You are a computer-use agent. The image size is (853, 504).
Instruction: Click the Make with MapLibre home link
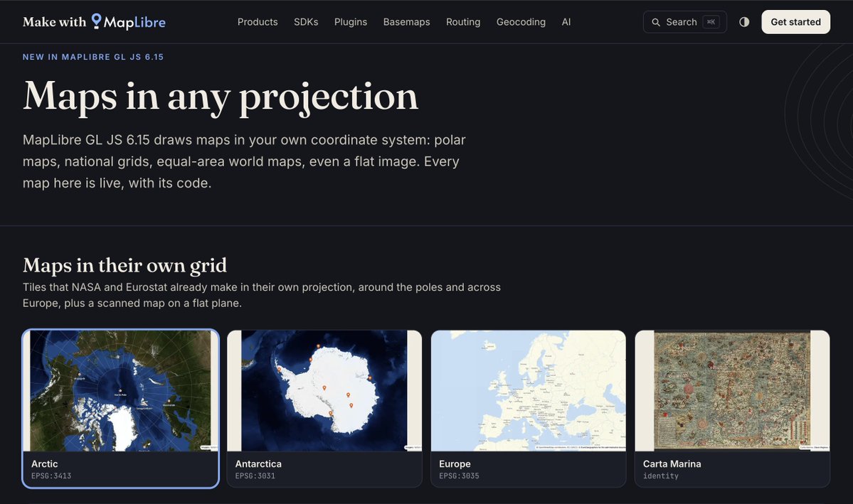point(94,22)
